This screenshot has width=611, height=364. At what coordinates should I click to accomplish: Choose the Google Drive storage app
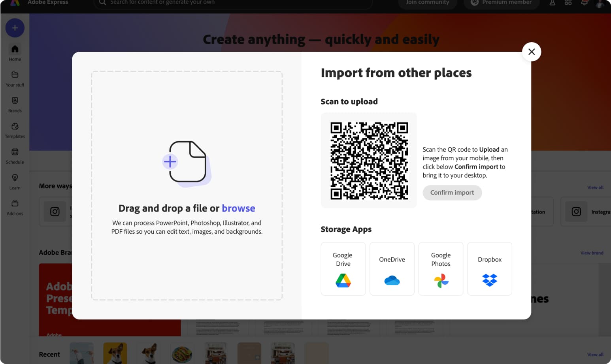343,269
